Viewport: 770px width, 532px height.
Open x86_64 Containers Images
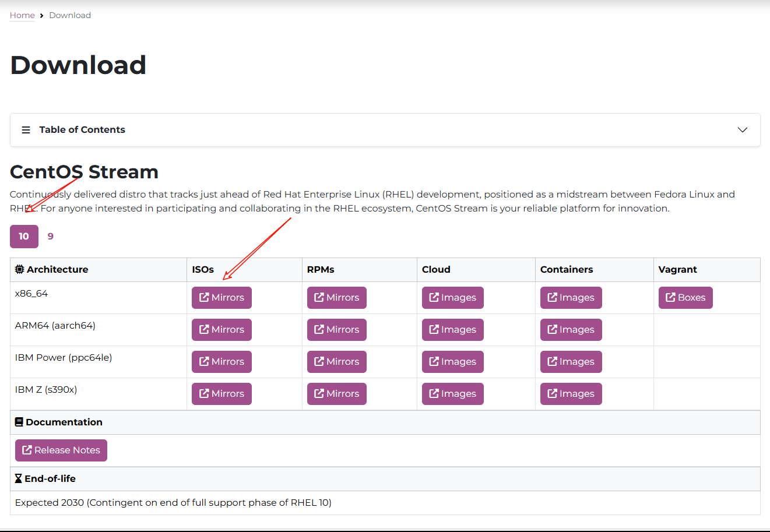point(571,298)
